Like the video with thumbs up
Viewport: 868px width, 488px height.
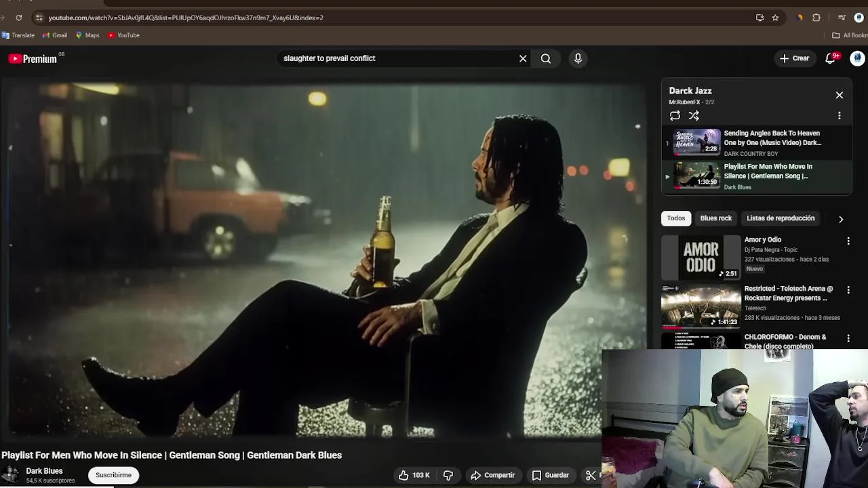[x=414, y=475]
